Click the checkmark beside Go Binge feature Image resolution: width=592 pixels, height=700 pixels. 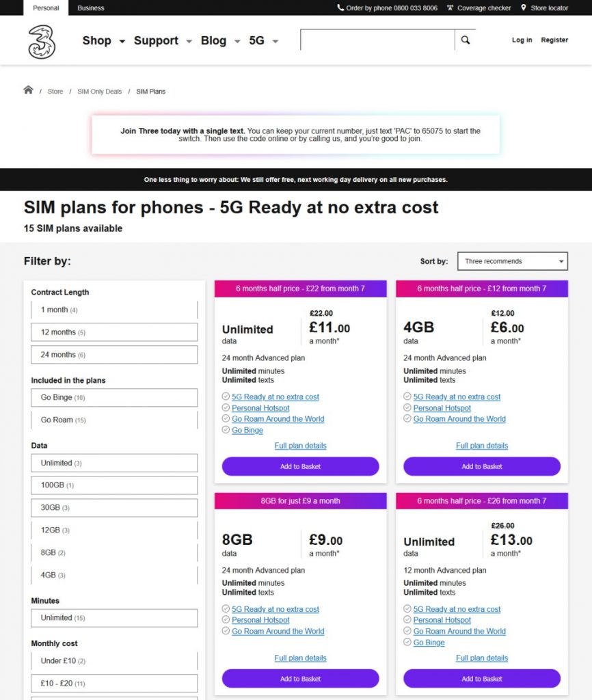(225, 431)
